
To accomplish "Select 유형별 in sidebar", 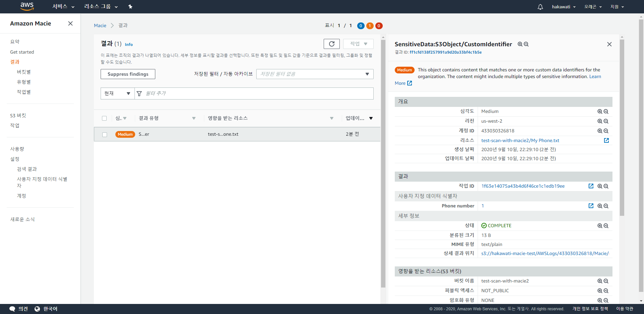I will click(x=24, y=82).
